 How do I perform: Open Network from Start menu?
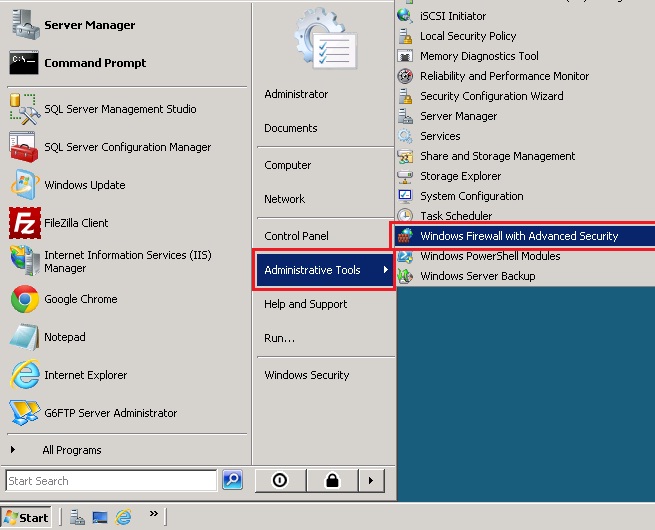point(284,199)
